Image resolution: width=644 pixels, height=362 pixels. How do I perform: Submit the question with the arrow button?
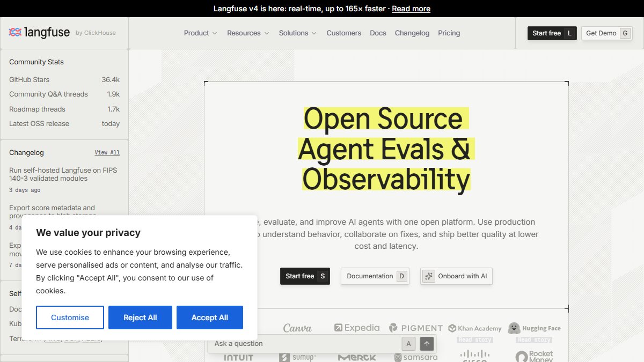(x=427, y=344)
